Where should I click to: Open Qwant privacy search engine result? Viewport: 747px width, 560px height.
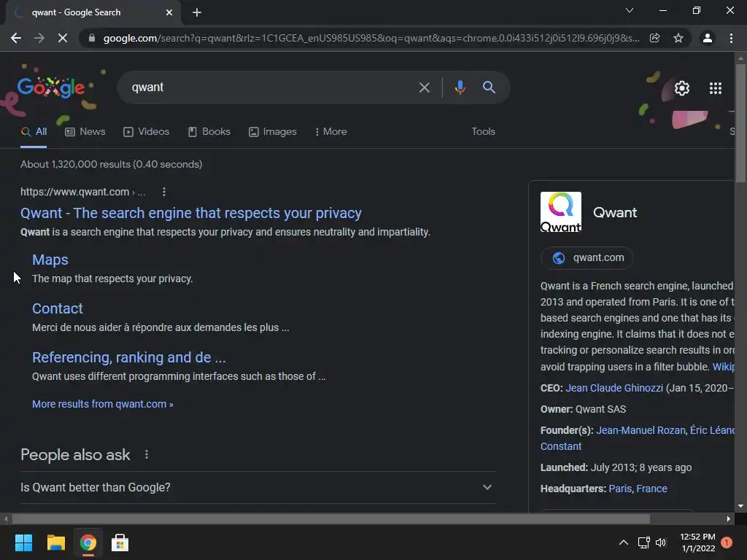(x=191, y=213)
